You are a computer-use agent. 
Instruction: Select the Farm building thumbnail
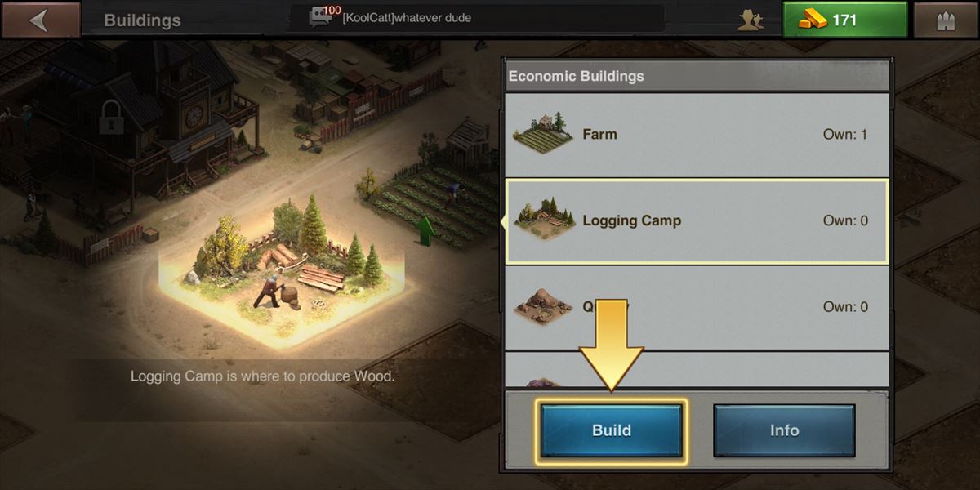(x=542, y=131)
